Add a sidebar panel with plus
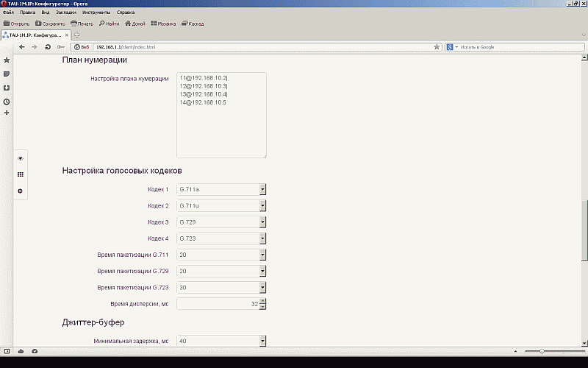Screen dimensions: 588x368 click(7, 113)
